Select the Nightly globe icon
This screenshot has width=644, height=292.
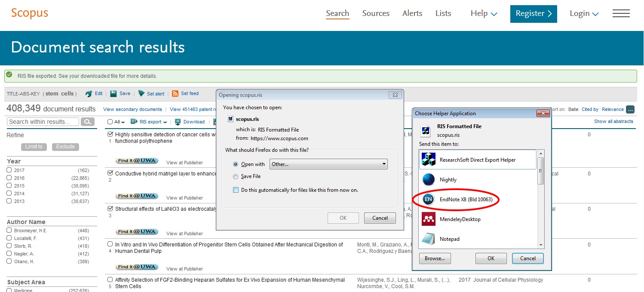click(429, 179)
